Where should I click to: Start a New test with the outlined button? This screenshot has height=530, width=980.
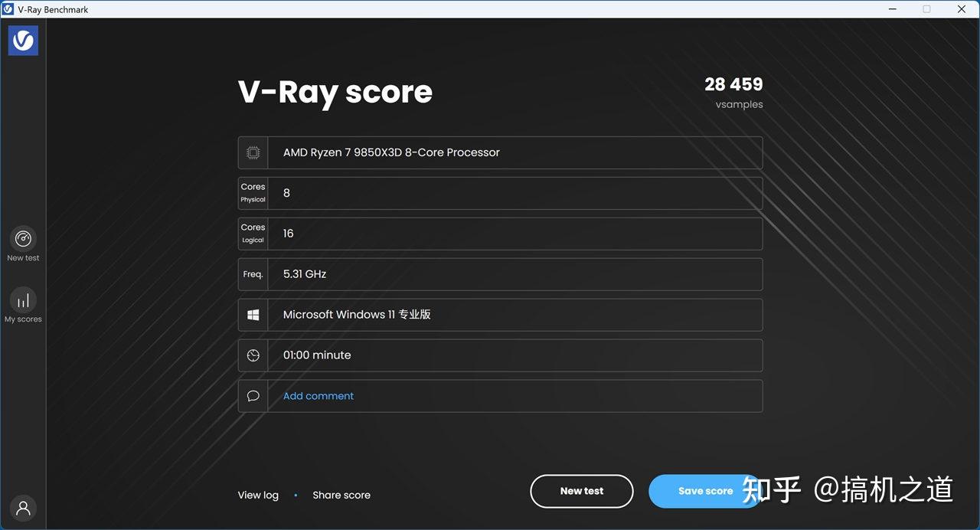coord(582,491)
